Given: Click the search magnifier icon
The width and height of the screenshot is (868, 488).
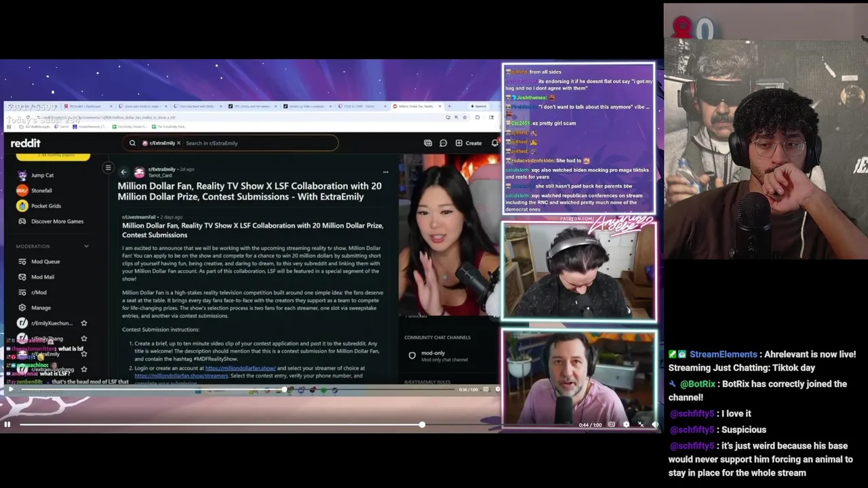Looking at the screenshot, I should [x=132, y=143].
